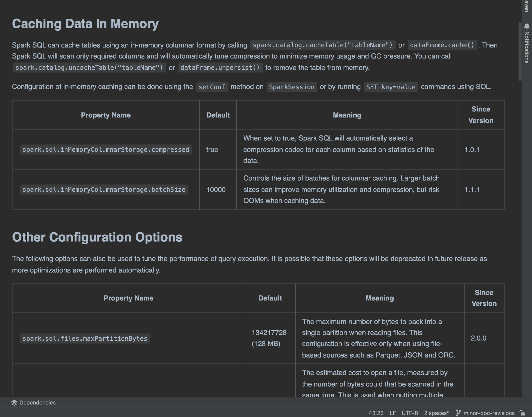Open the LF line separator dropdown
The height and width of the screenshot is (417, 532).
pyautogui.click(x=392, y=413)
